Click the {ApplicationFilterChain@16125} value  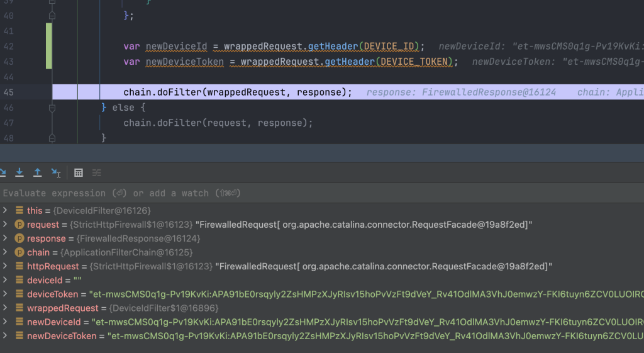(126, 253)
